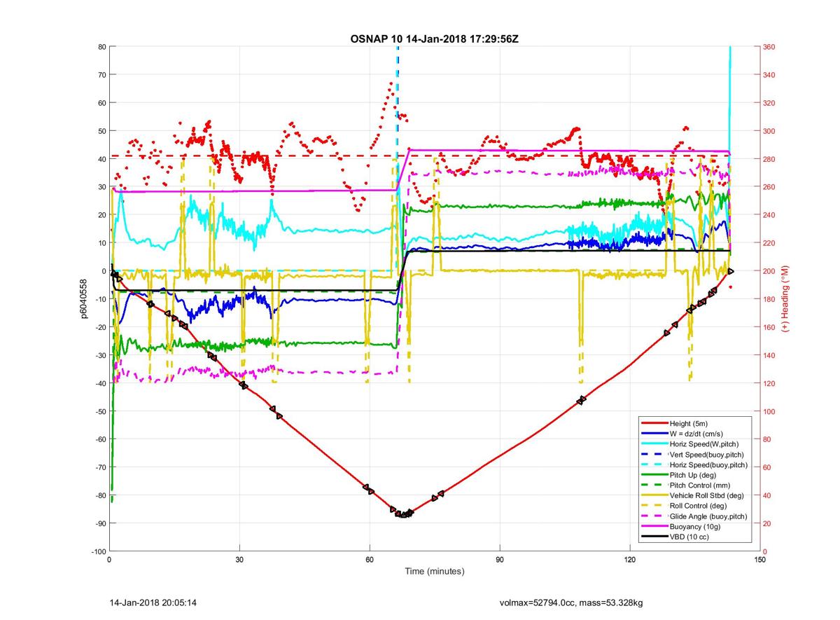Viewport: 840px width, 620px height.
Task: Select the left axis tick label 50
Action: pyautogui.click(x=101, y=131)
